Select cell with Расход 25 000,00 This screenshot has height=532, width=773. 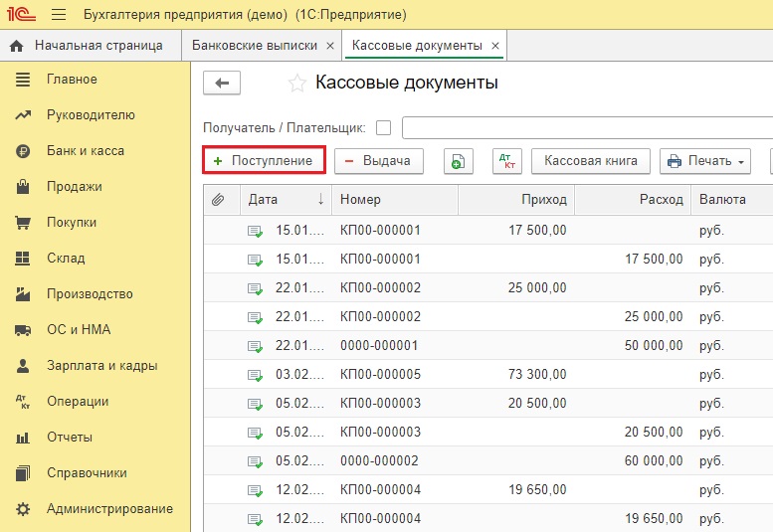tap(633, 317)
